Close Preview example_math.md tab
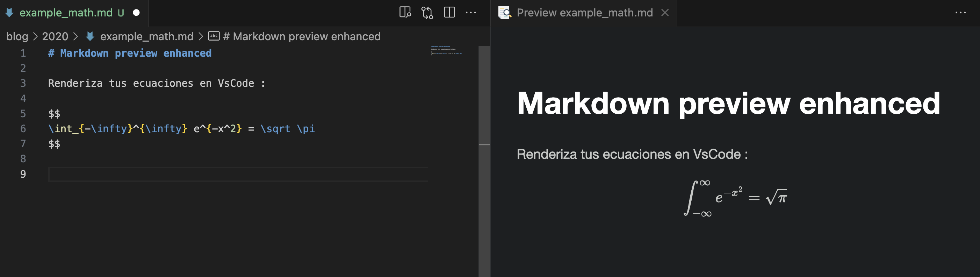 click(x=665, y=13)
